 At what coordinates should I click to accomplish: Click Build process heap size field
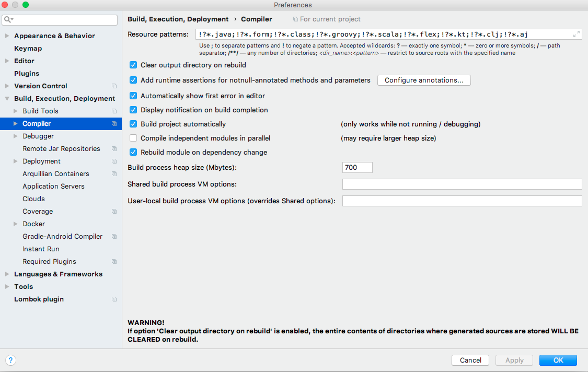click(358, 168)
